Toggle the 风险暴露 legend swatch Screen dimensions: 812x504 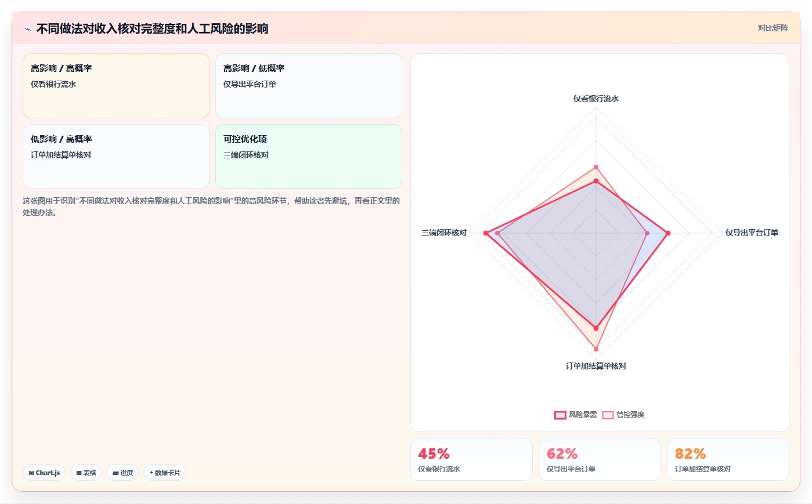[560, 415]
